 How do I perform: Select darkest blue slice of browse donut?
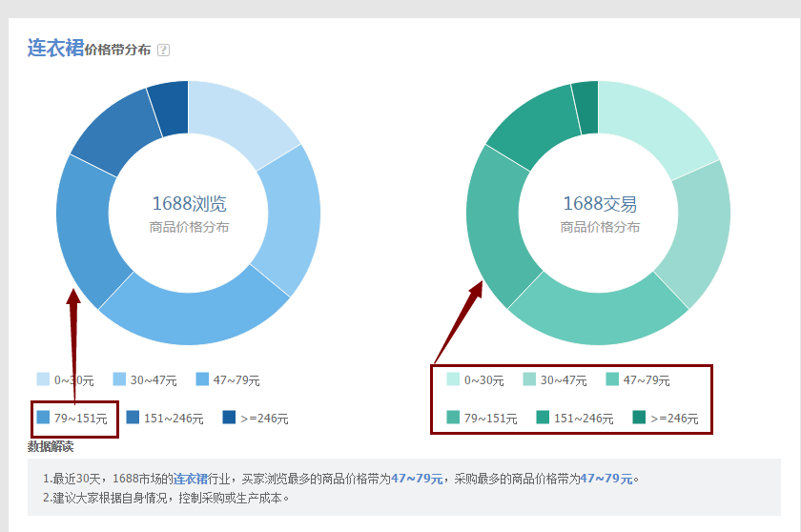pos(169,107)
